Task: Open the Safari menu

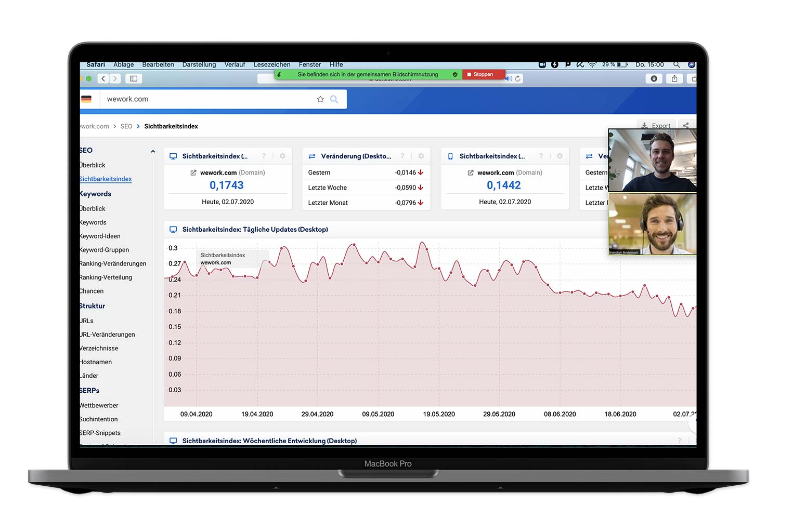Action: pos(96,64)
